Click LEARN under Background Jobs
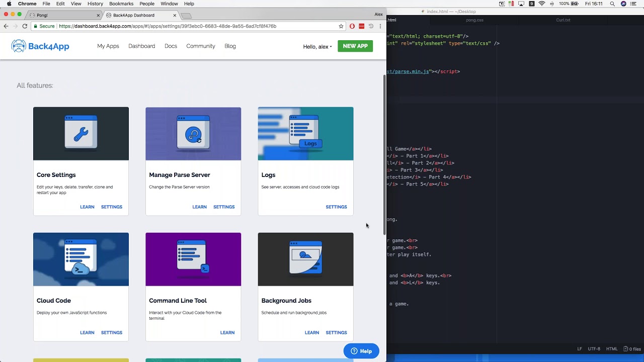644x362 pixels. pos(312,333)
